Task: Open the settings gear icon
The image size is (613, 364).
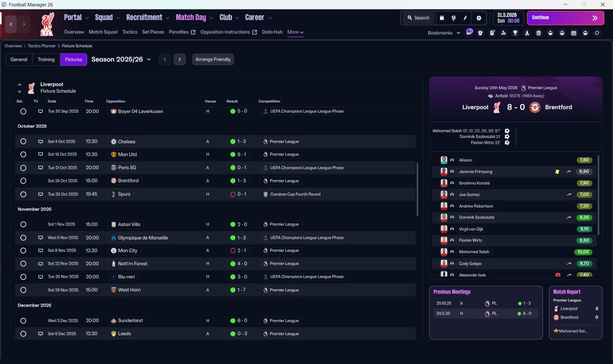Action: [x=478, y=18]
